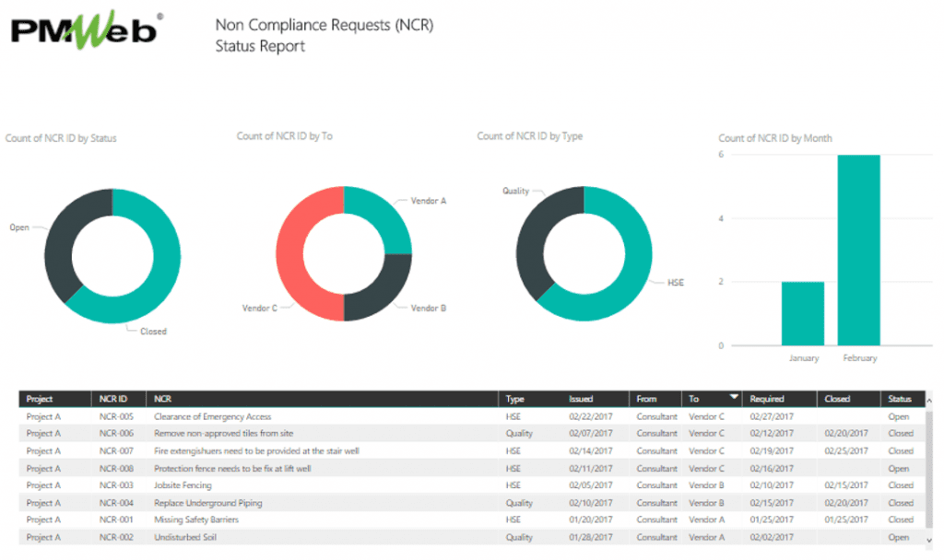Click the sort arrow in To column header
944x560 pixels.
click(733, 396)
